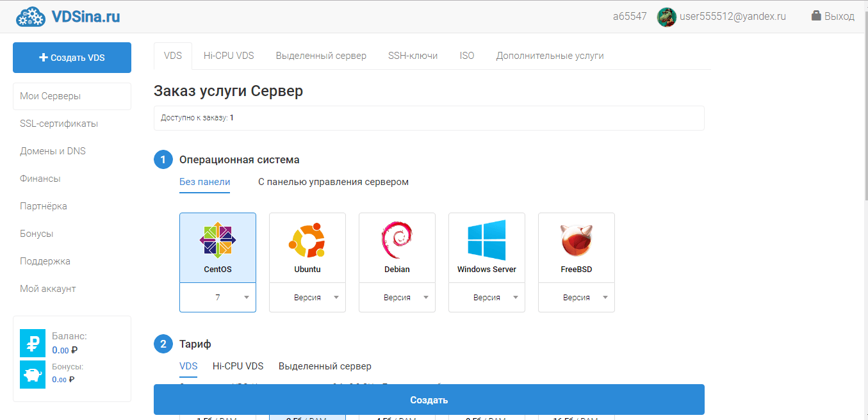The image size is (868, 420).
Task: Expand the Ubuntu version dropdown
Action: coord(307,298)
